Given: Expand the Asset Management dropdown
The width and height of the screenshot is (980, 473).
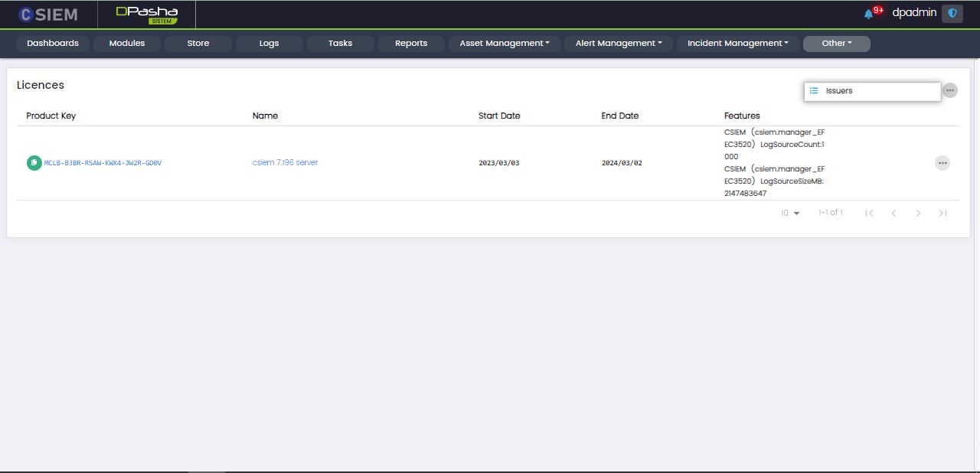Looking at the screenshot, I should pos(505,44).
